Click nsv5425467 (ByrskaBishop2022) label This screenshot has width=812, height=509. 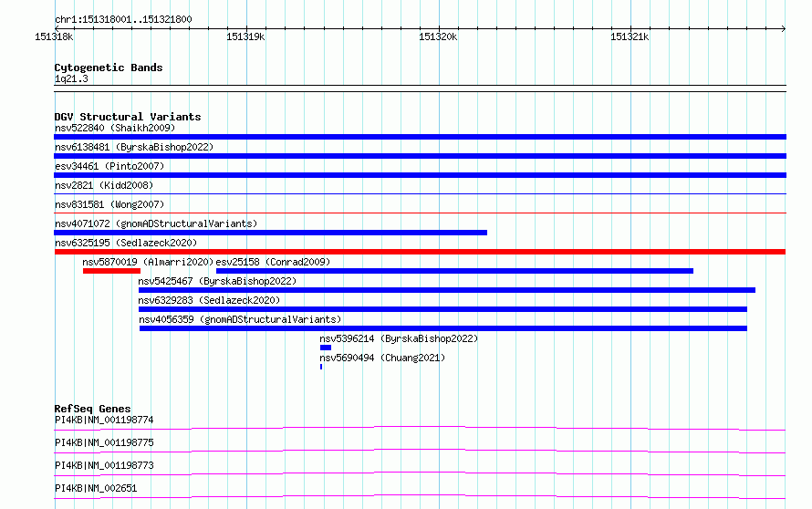217,281
